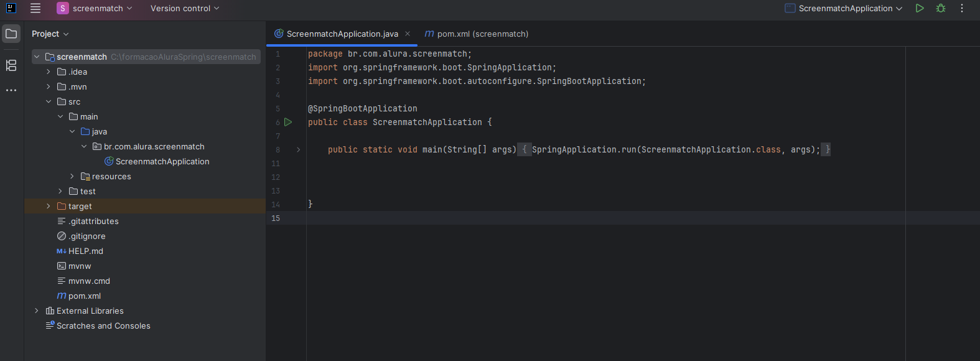
Task: Open the Project view dropdown header
Action: (50, 34)
